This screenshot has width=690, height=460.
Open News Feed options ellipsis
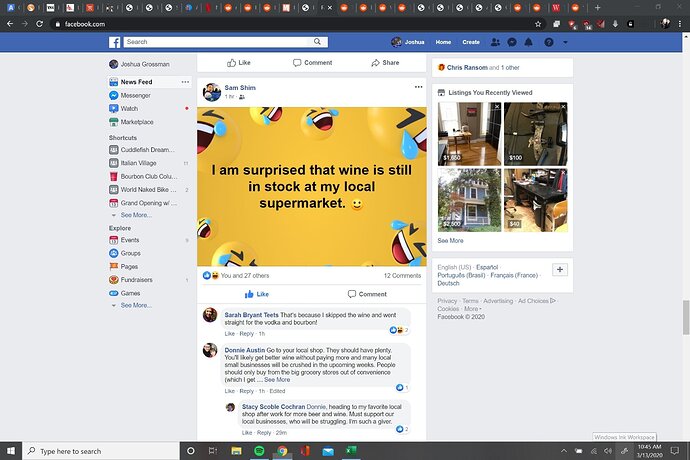coord(185,82)
